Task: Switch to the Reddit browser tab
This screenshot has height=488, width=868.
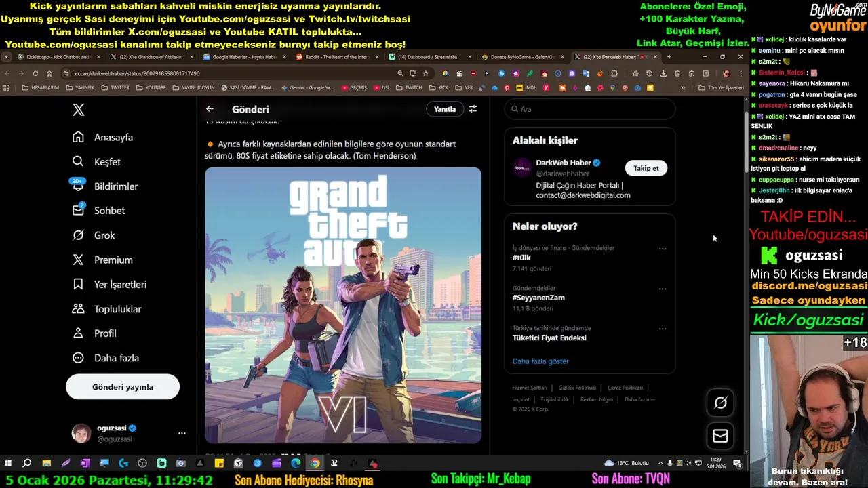Action: click(337, 57)
